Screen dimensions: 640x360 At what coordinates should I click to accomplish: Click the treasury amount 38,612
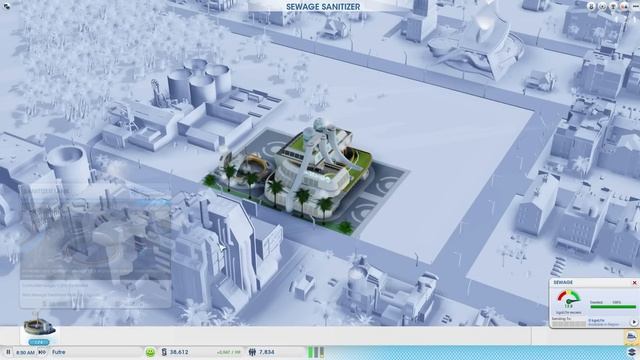tap(179, 352)
